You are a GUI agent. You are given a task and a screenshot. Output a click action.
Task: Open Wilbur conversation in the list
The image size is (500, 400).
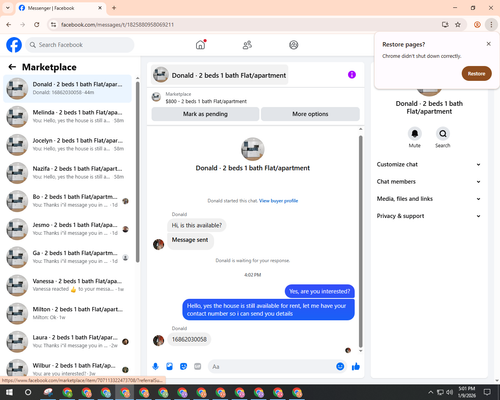[x=68, y=368]
